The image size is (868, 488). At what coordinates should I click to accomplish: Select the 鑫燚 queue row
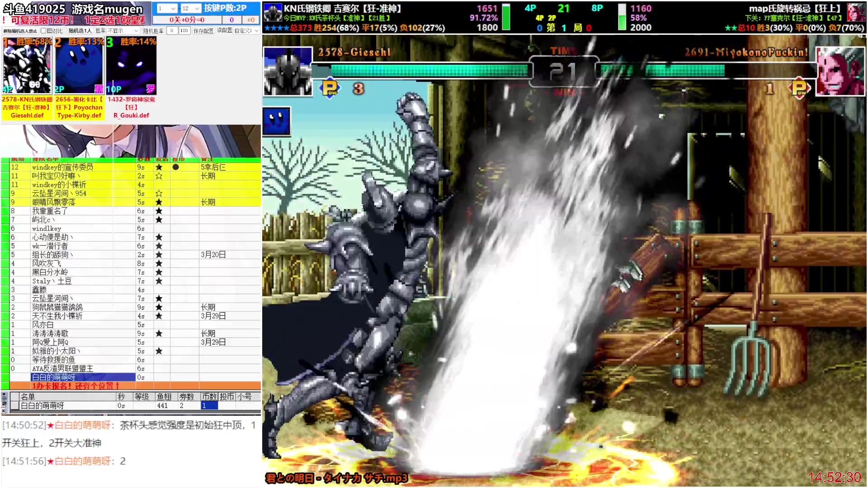click(131, 290)
